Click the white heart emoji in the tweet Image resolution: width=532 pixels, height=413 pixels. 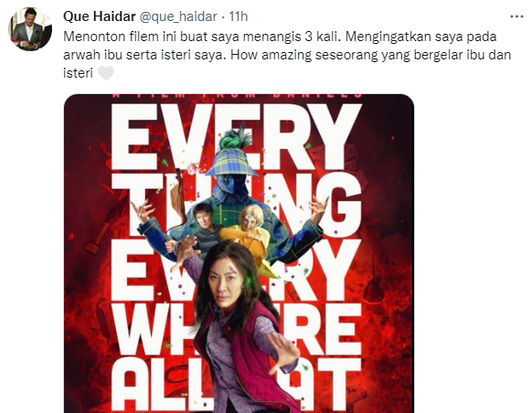coord(106,73)
